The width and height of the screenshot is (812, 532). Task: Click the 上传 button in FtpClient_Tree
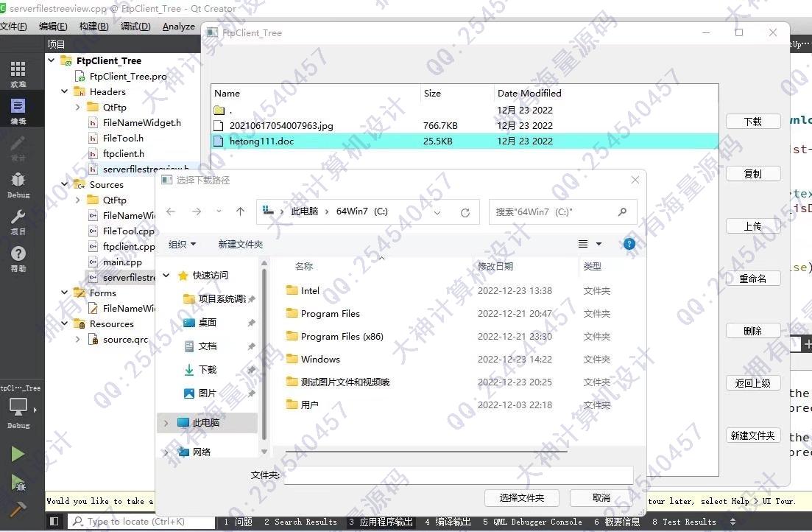(753, 227)
